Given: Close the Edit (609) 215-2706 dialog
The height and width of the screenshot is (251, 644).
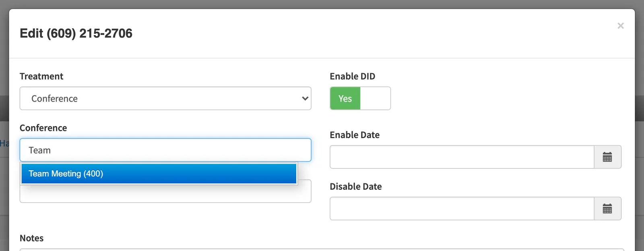Looking at the screenshot, I should coord(621,26).
